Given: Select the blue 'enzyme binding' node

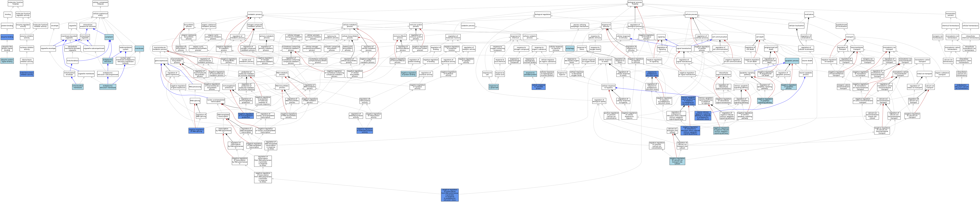Looking at the screenshot, I should [x=7, y=37].
